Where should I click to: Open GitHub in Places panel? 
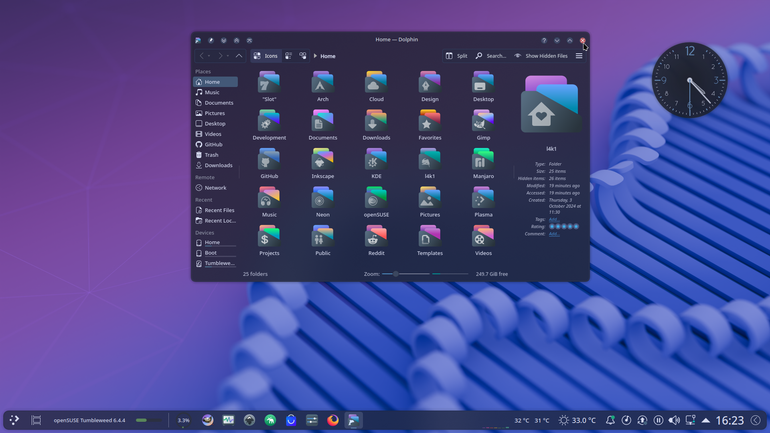pyautogui.click(x=216, y=144)
